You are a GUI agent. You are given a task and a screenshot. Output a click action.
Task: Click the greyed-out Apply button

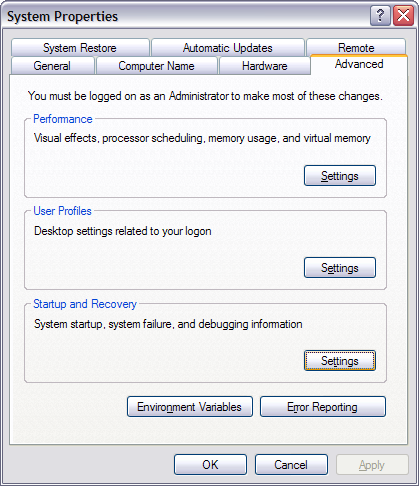tap(372, 464)
